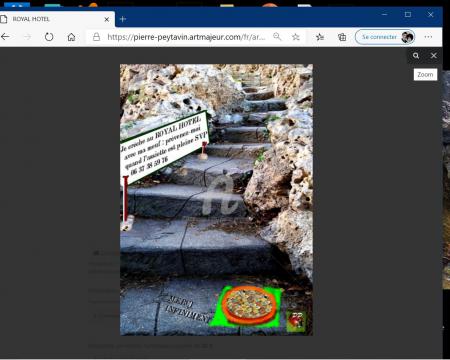
Task: Click the Se connecter profile button
Action: click(x=385, y=37)
